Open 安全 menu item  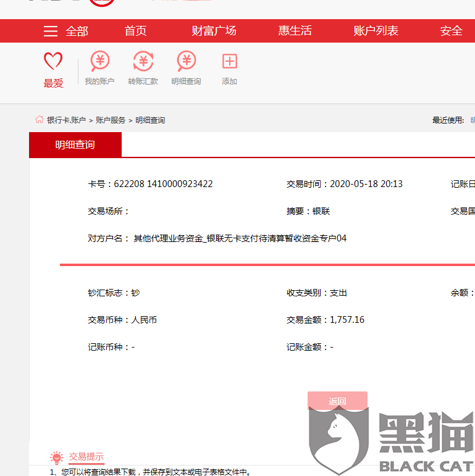(452, 31)
